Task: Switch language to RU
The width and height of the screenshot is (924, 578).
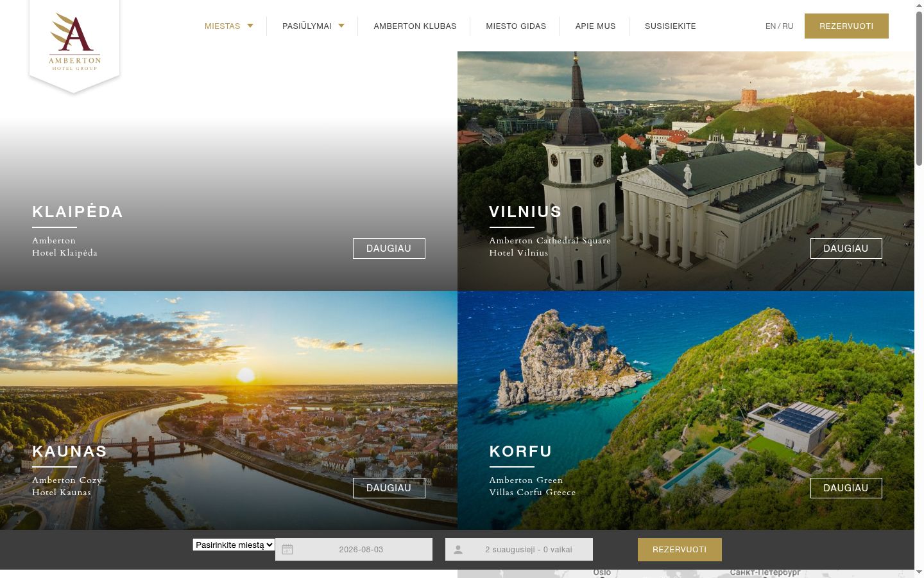Action: pos(788,26)
